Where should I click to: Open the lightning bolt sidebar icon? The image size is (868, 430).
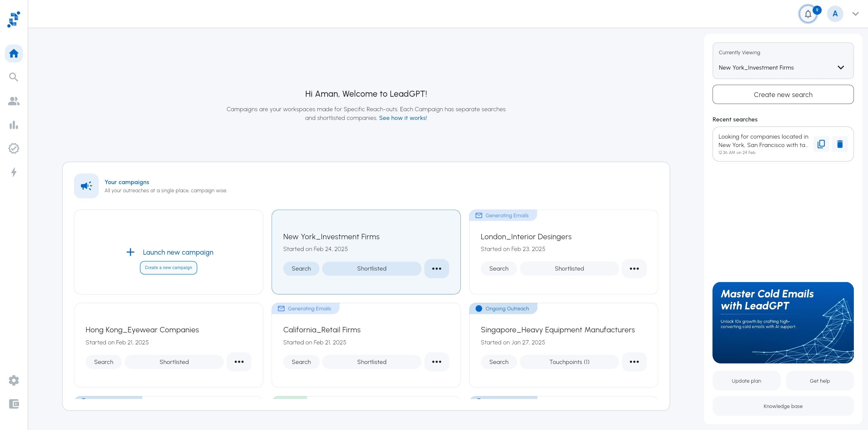tap(14, 172)
